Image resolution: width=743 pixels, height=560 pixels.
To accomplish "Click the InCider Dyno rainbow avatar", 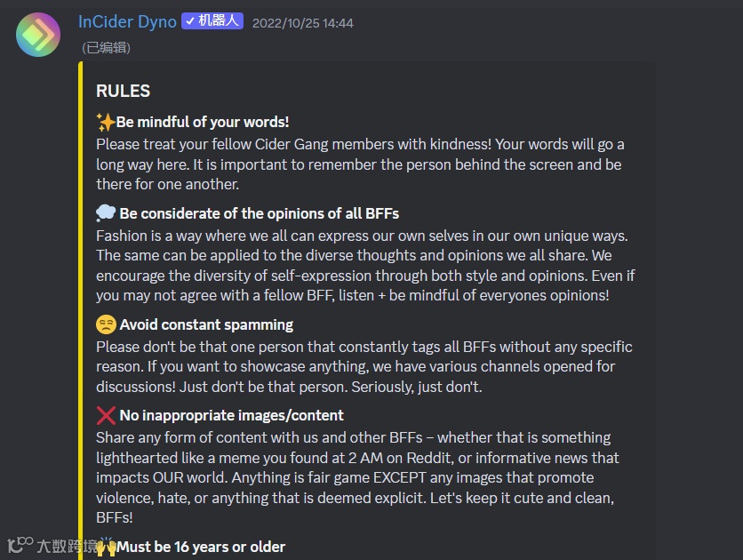I will (38, 34).
